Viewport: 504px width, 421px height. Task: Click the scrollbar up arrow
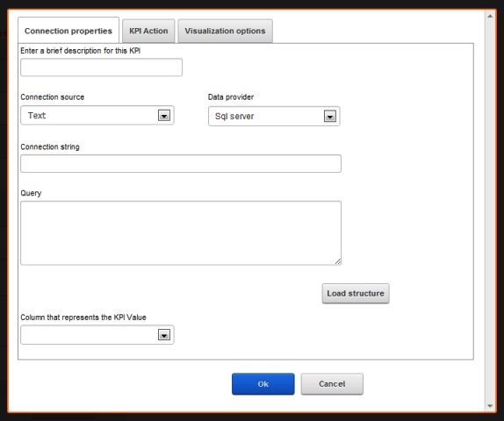point(490,16)
